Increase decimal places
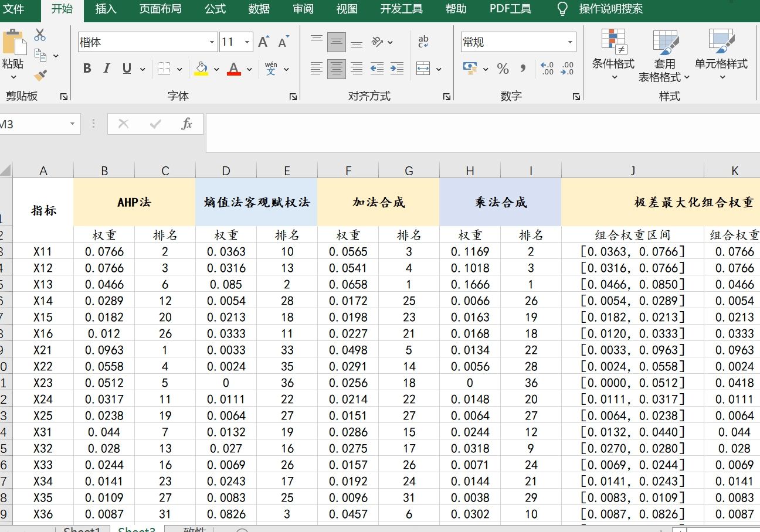Screen dimensions: 760x532 [547, 69]
